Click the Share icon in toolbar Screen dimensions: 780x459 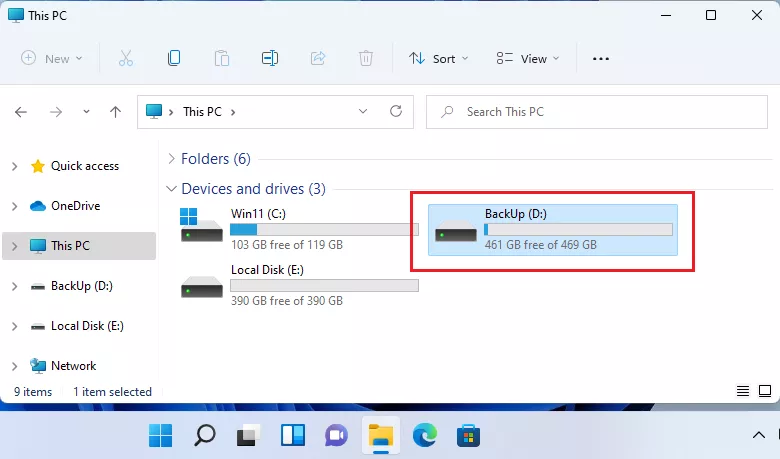coord(318,58)
